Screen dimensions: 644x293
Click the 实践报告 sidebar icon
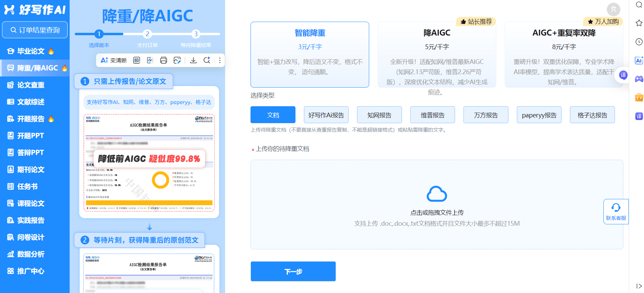[x=11, y=220]
